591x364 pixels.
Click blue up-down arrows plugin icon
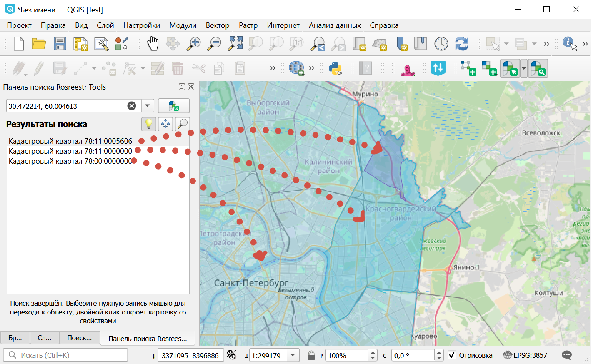438,68
